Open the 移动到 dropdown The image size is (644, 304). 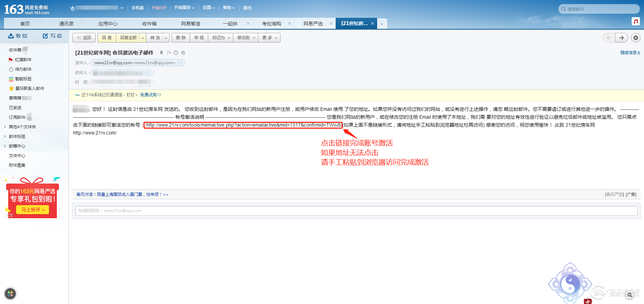click(246, 38)
